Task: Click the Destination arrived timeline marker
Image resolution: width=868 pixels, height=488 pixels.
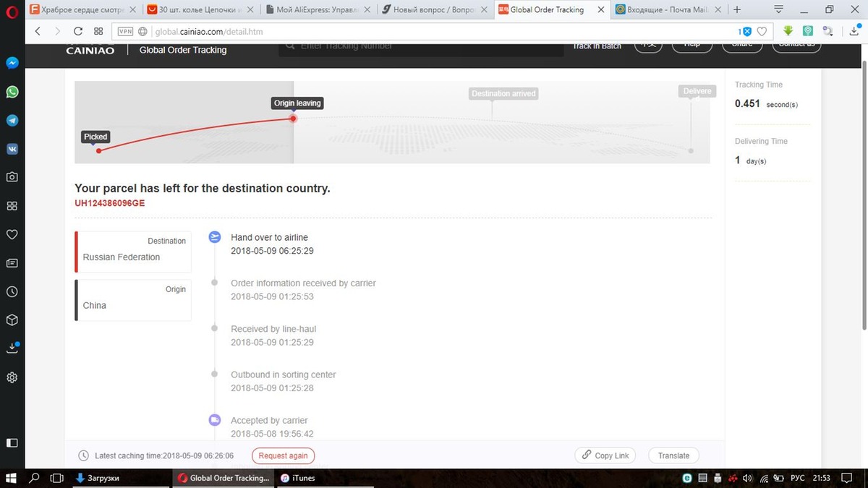Action: (x=503, y=94)
